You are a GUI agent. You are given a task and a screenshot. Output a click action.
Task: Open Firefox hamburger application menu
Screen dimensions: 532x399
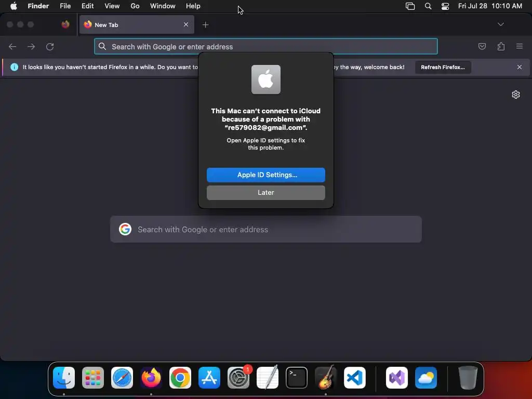pyautogui.click(x=520, y=46)
